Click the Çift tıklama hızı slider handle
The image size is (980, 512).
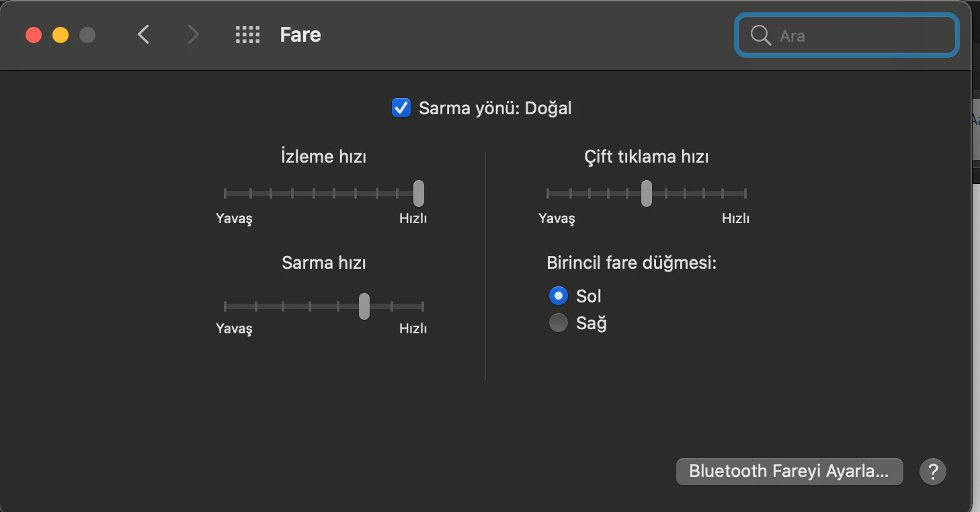[646, 194]
